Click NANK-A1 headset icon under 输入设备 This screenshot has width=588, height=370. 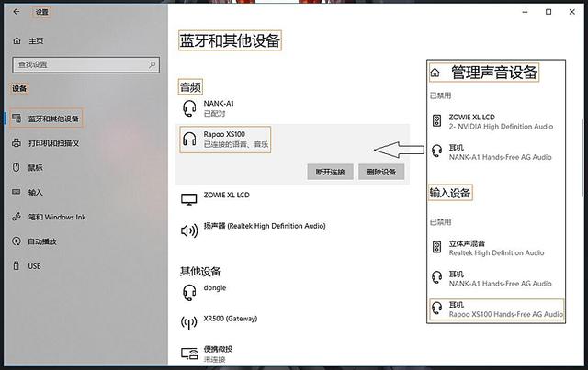pos(437,277)
